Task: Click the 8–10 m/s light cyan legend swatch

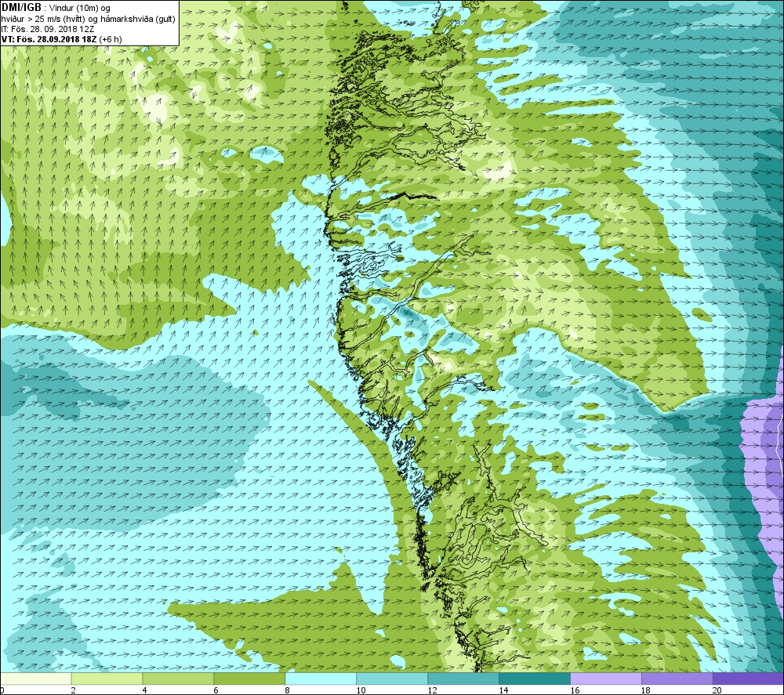Action: 321,679
